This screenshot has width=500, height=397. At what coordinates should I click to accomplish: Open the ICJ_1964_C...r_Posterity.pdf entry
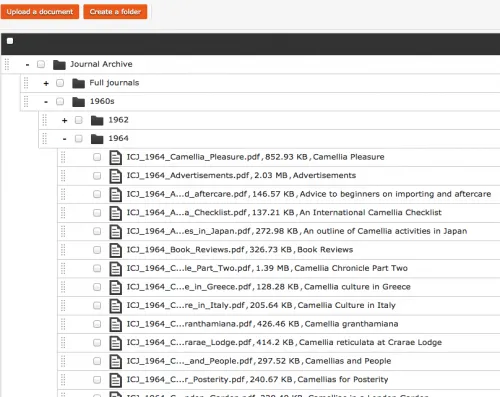click(x=257, y=380)
